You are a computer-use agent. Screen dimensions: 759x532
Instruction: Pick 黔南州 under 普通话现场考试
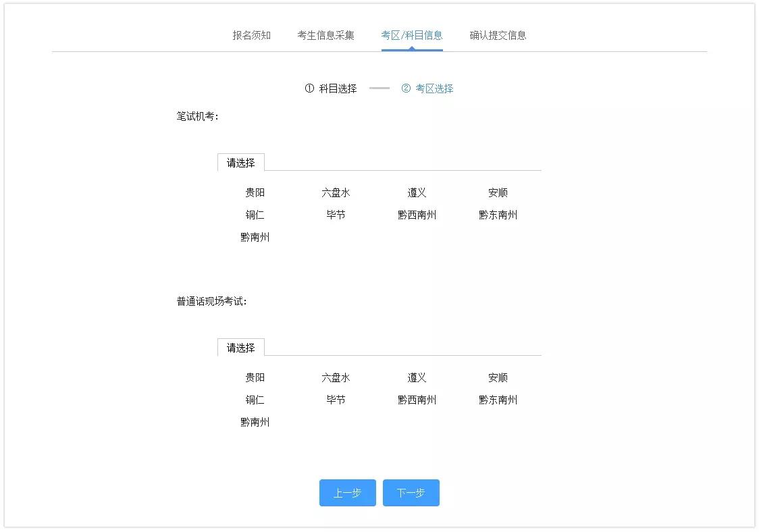[x=255, y=422]
